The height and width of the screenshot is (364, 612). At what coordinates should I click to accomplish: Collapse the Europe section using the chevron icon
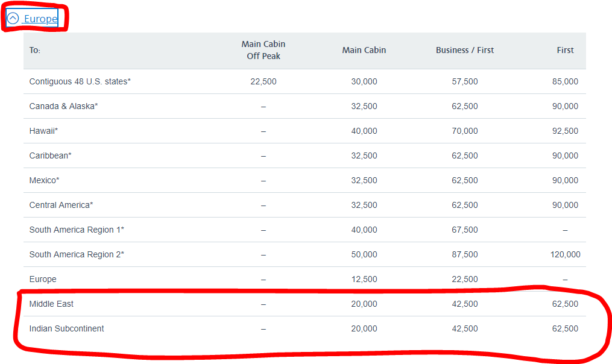(x=13, y=19)
